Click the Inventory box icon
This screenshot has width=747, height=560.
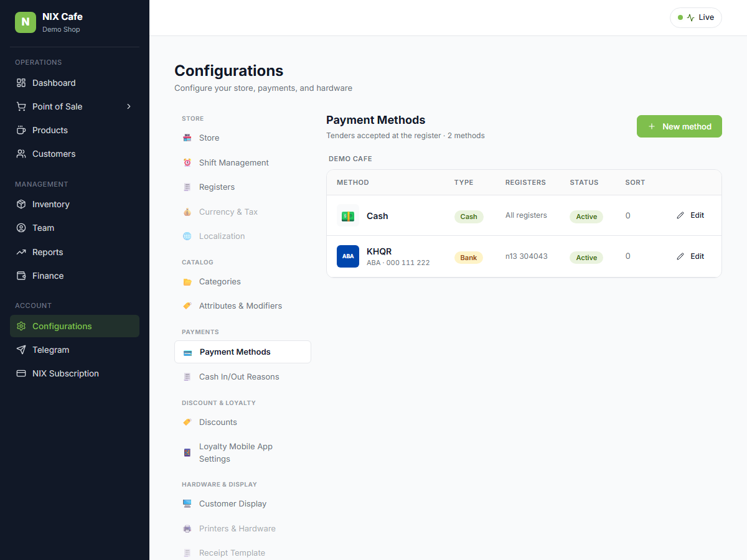click(x=21, y=204)
